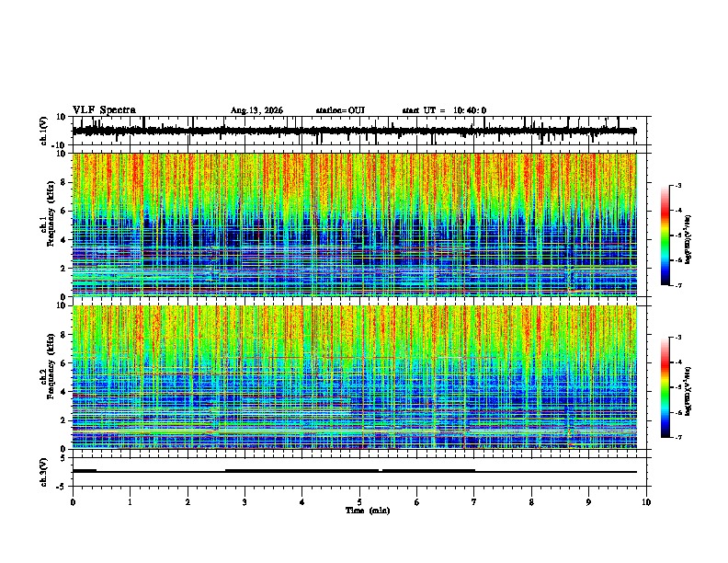This screenshot has height=563, width=728.
Task: Click time axis tick label "9"
Action: point(588,502)
